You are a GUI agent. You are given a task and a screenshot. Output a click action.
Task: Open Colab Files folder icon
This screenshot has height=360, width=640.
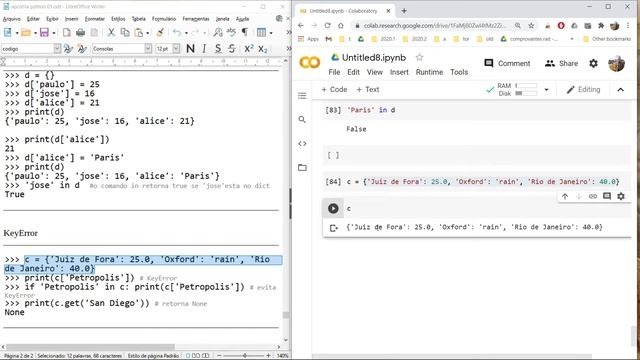coord(302,167)
